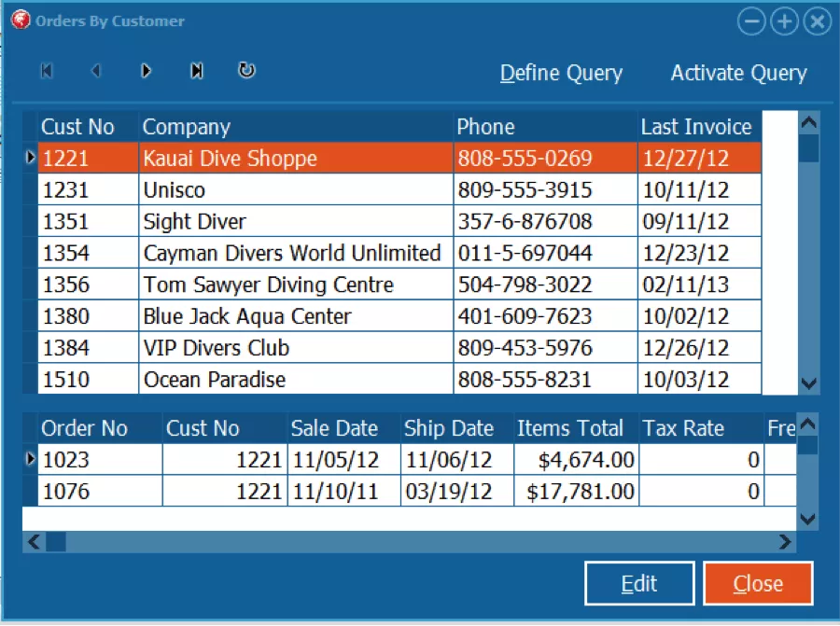Click customer number 1384 cell
Screen dimensions: 840x626
(x=89, y=348)
